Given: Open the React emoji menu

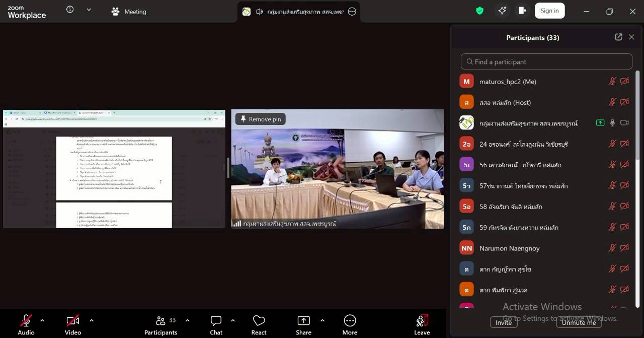Looking at the screenshot, I should 259,325.
